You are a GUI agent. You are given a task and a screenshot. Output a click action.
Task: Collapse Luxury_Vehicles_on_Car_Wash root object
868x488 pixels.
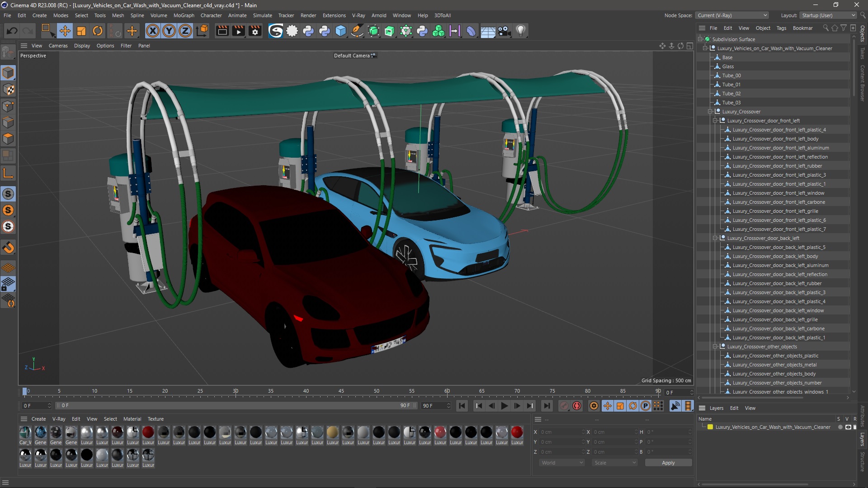click(x=705, y=48)
